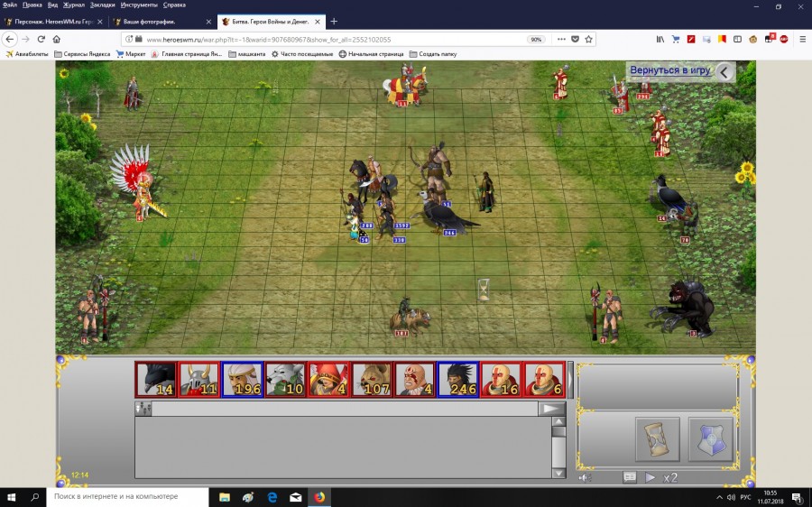Click the bookmark star in address bar

(589, 39)
